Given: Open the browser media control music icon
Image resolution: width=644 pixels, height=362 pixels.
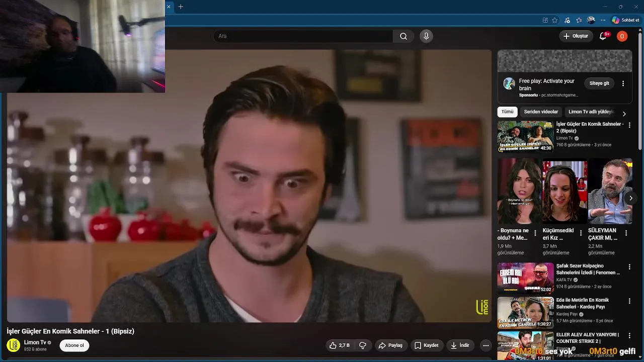Looking at the screenshot, I should point(567,20).
